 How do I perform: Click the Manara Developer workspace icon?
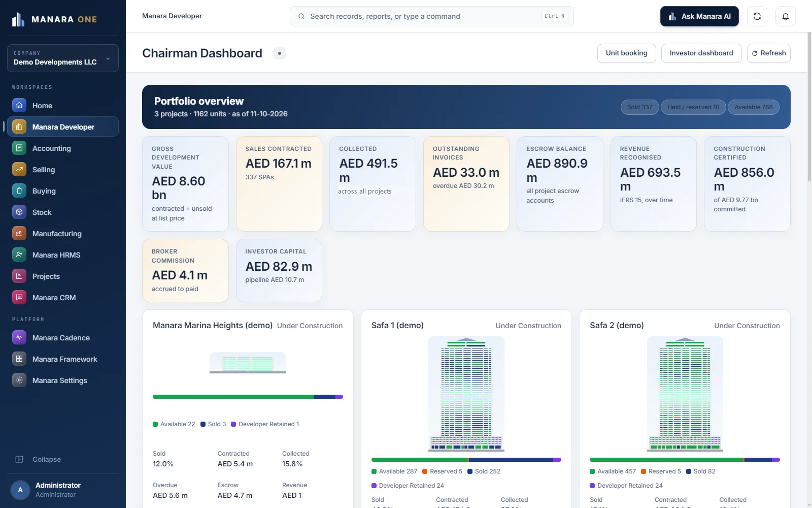coord(19,127)
